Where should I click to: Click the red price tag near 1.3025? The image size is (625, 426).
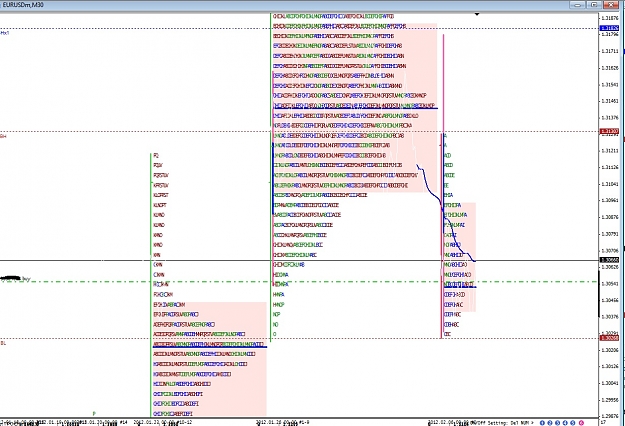pos(609,338)
